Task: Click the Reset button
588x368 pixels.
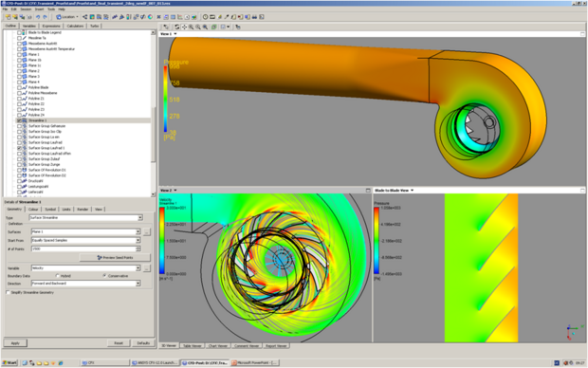Action: tap(119, 343)
